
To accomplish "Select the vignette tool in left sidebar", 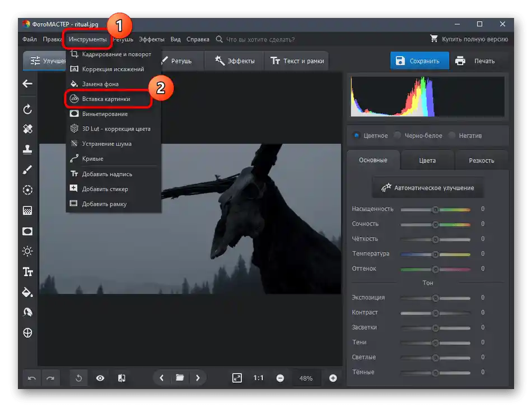I will (x=27, y=232).
